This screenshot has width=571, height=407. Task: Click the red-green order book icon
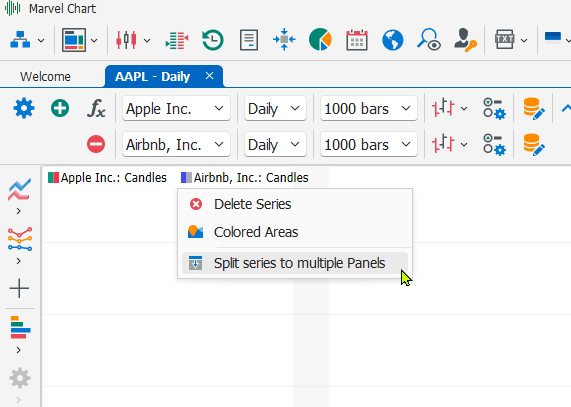click(177, 40)
